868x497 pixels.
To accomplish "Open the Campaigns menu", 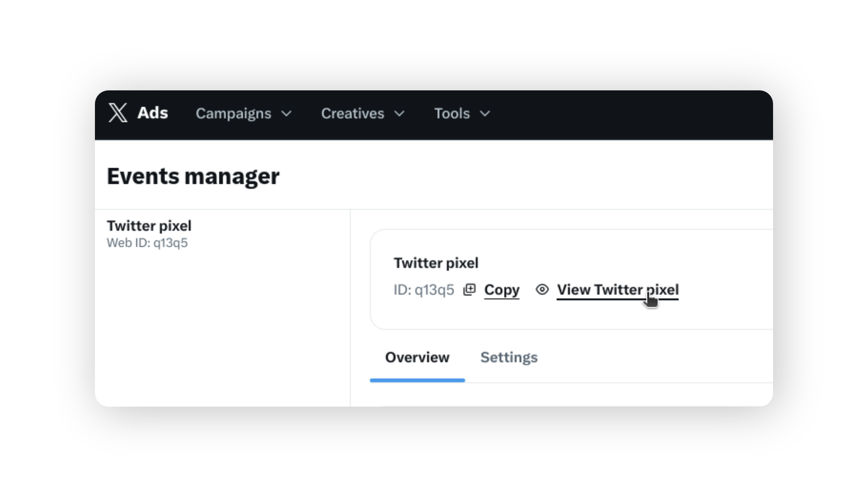I will pyautogui.click(x=244, y=113).
